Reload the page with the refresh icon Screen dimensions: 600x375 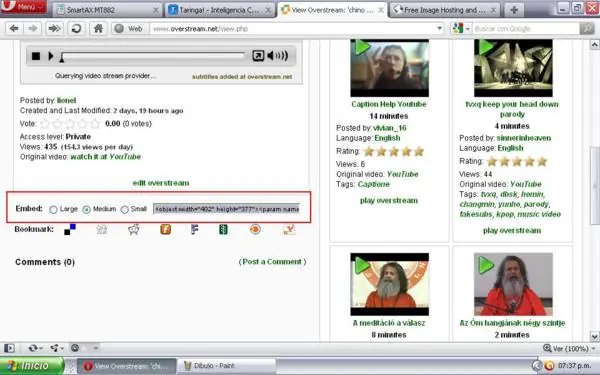(76, 28)
